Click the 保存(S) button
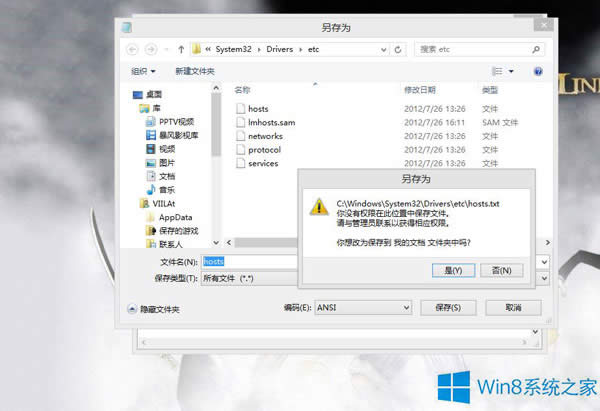Image resolution: width=600 pixels, height=411 pixels. (448, 308)
